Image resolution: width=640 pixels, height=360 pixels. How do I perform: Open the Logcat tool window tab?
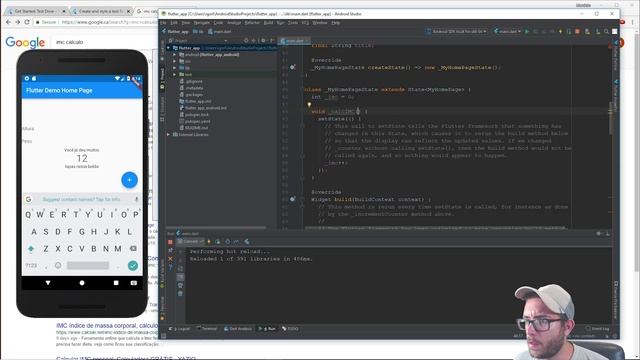click(x=179, y=329)
